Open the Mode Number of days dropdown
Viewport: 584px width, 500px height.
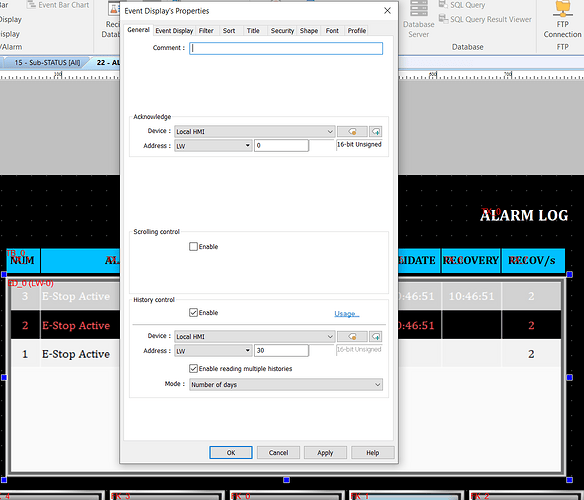tap(286, 385)
